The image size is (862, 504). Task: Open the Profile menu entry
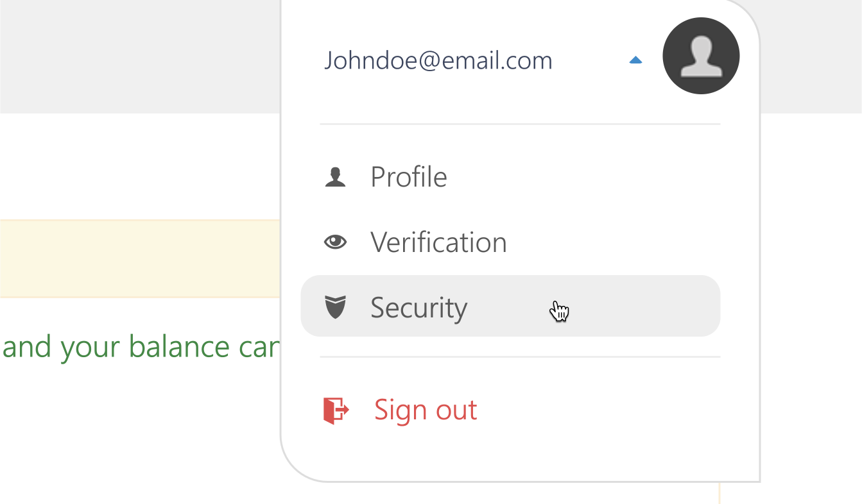510,177
